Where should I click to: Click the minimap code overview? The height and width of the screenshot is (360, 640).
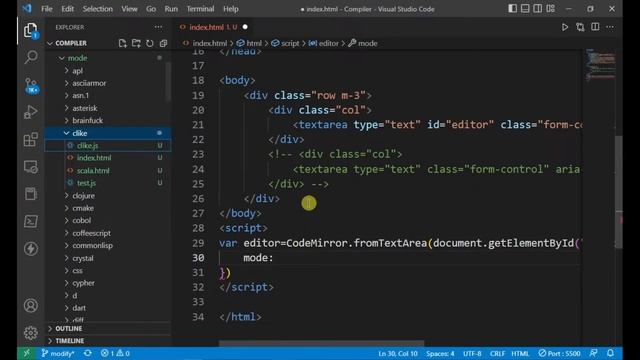pos(600,64)
